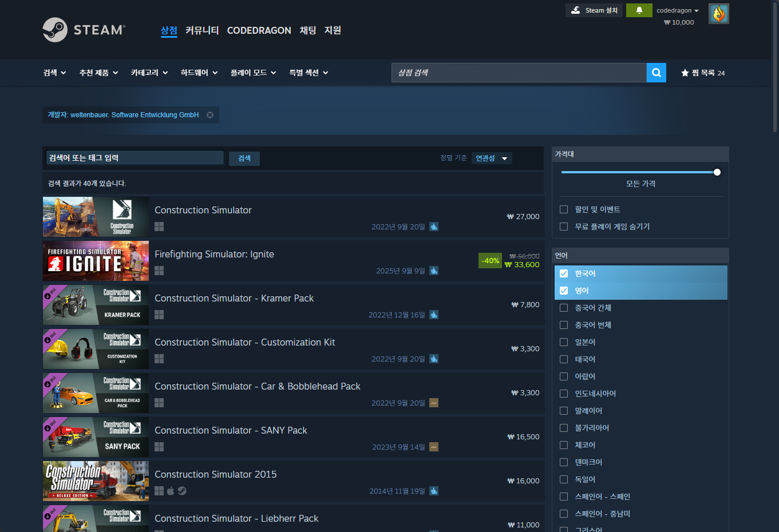Click Windows icon on Kramer Pack row

(x=159, y=315)
